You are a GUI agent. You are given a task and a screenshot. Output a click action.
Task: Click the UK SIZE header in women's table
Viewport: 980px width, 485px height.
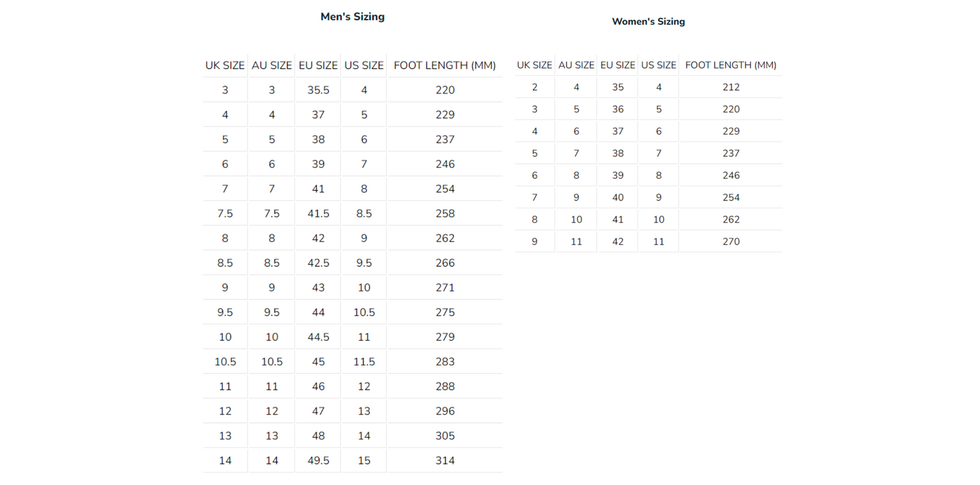click(x=534, y=65)
